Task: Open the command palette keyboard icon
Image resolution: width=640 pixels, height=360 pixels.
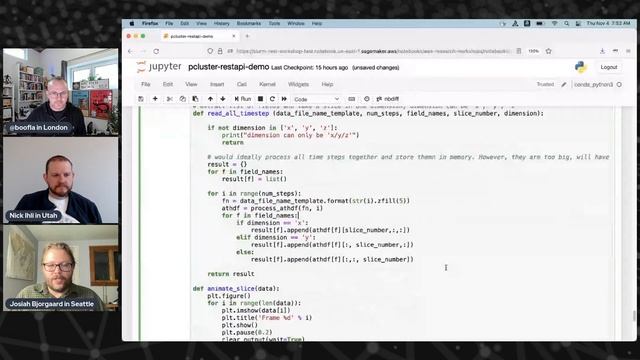Action: click(351, 99)
